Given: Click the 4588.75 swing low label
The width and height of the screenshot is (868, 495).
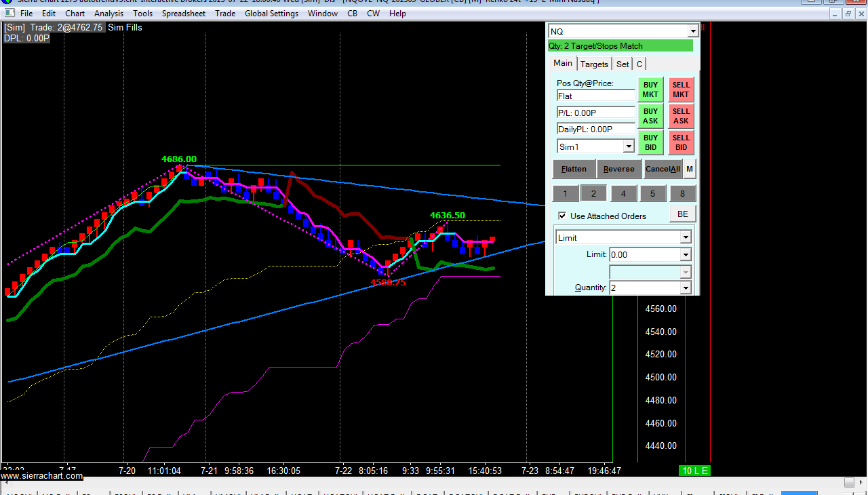Looking at the screenshot, I should 388,283.
